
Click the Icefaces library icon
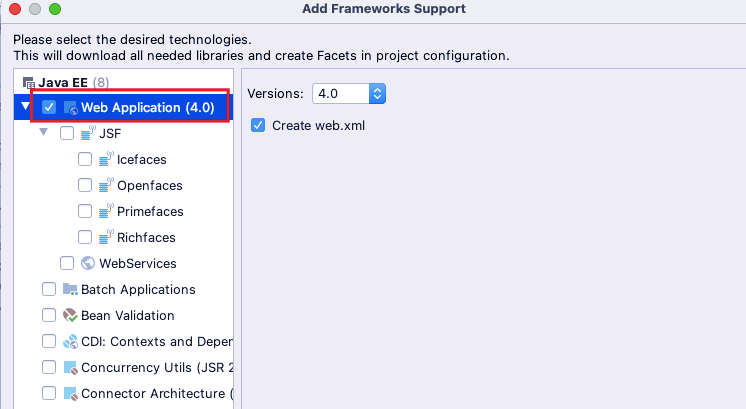pos(106,159)
